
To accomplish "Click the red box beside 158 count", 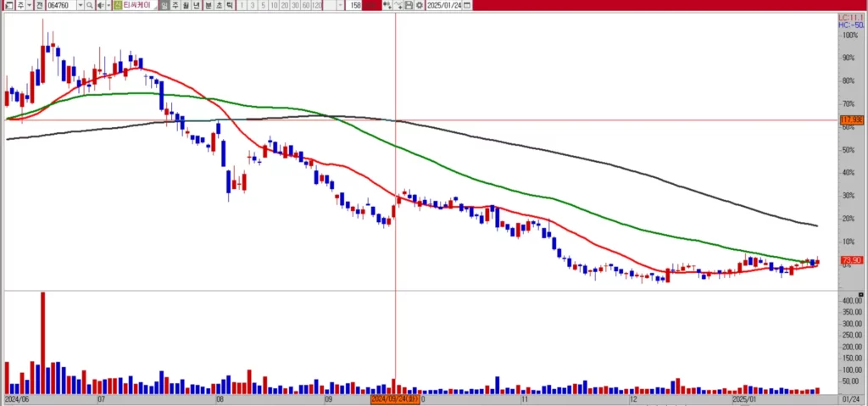I will pos(371,6).
